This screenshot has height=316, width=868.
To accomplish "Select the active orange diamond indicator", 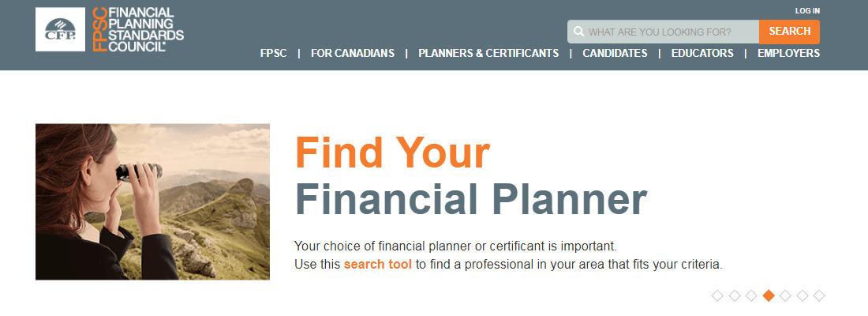I will [x=769, y=295].
